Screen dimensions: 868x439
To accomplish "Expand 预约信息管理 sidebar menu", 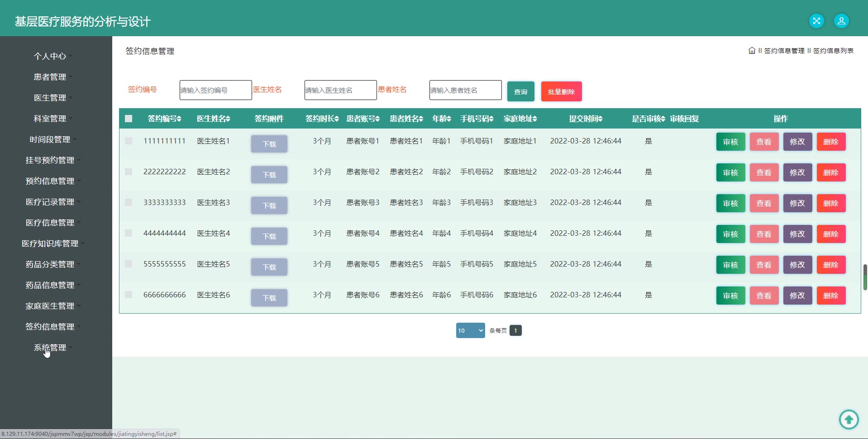I will click(x=53, y=181).
